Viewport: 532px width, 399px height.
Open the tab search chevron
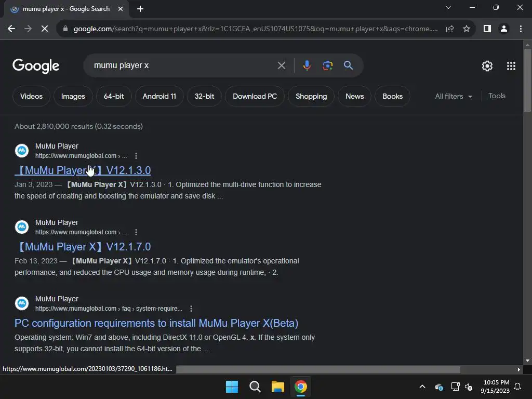[448, 7]
